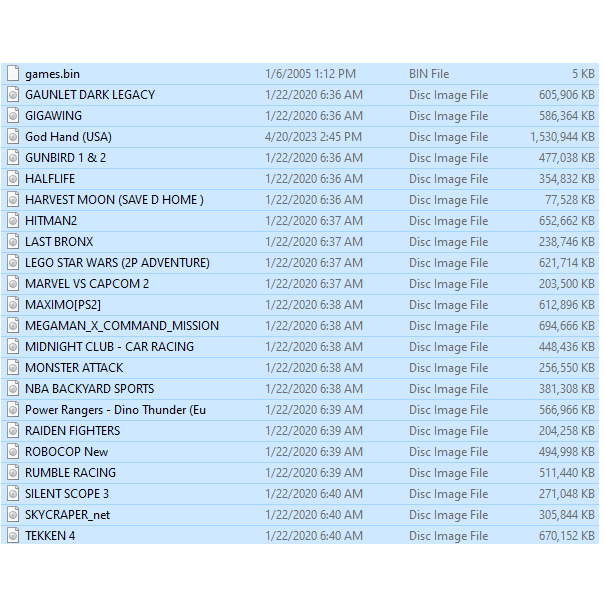Image resolution: width=604 pixels, height=604 pixels.
Task: Select the MARVEL VS CAPCOM 2 name
Action: (87, 284)
